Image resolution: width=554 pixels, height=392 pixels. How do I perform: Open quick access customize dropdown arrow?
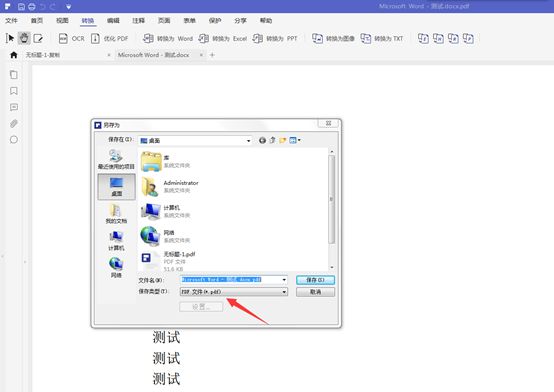coord(69,7)
